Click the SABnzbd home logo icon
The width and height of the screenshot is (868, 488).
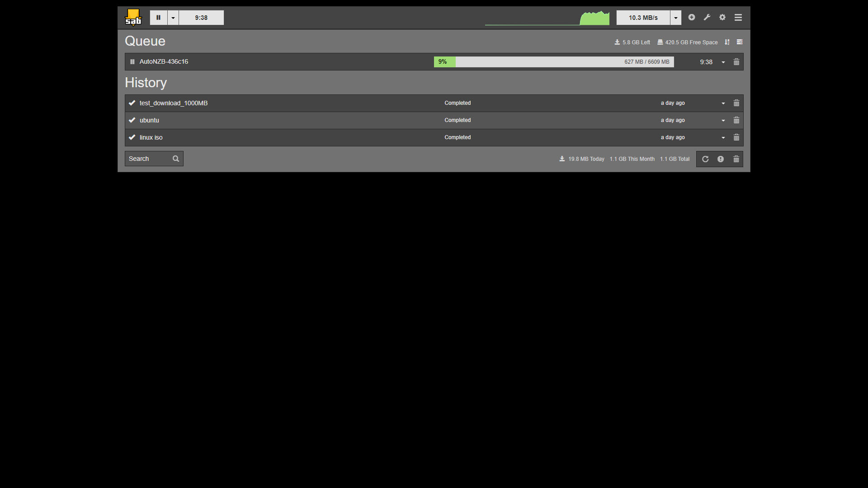[132, 17]
